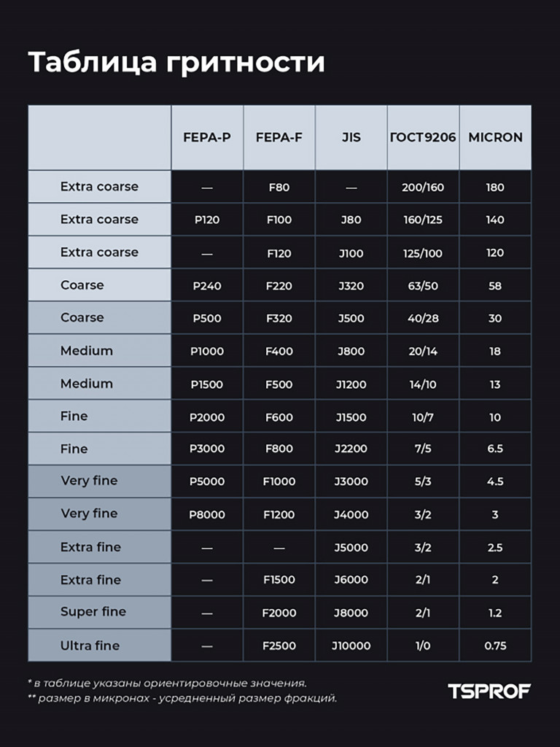
Task: Click the J5000 cell
Action: [x=351, y=547]
